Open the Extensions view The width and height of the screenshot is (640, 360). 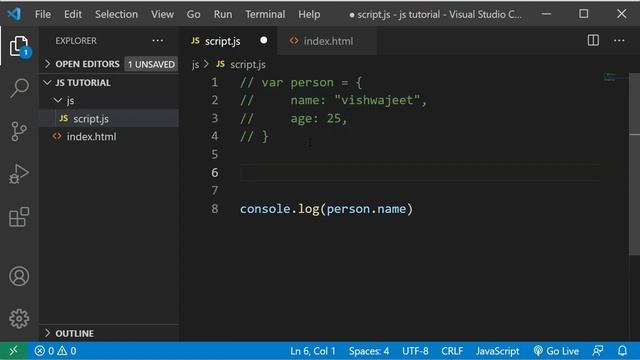[19, 217]
